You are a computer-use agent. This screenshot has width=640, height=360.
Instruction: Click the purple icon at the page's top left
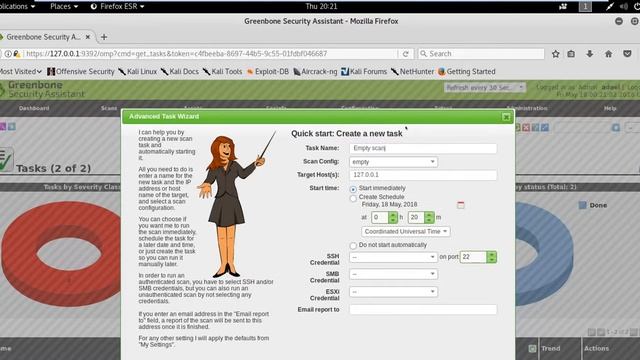(x=2, y=127)
